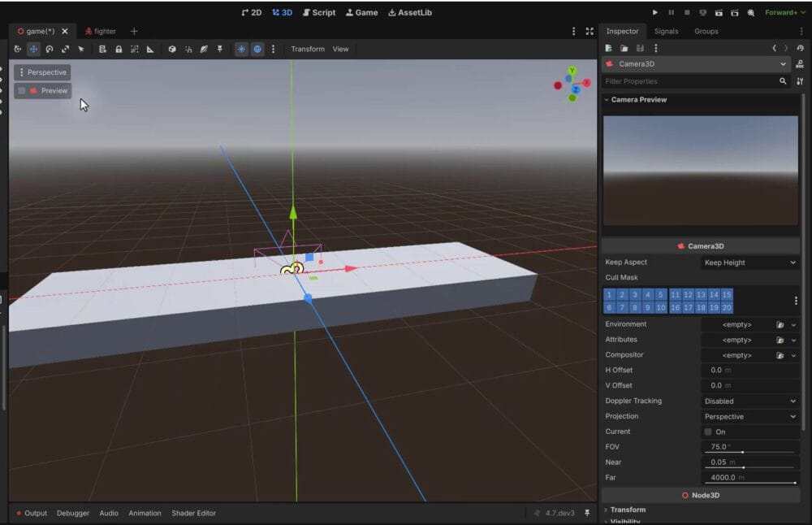The image size is (812, 525).
Task: Switch to the Groups tab
Action: [x=706, y=31]
